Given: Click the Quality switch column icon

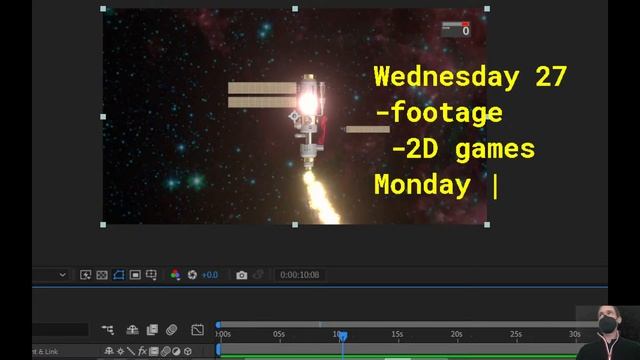Looking at the screenshot, I should [x=131, y=351].
